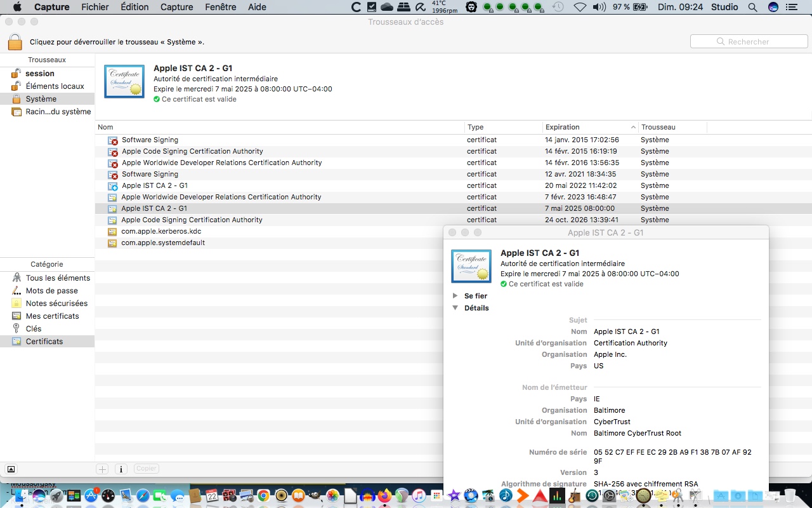Screen dimensions: 812x508
Task: Open the Fichier menu
Action: pyautogui.click(x=95, y=7)
